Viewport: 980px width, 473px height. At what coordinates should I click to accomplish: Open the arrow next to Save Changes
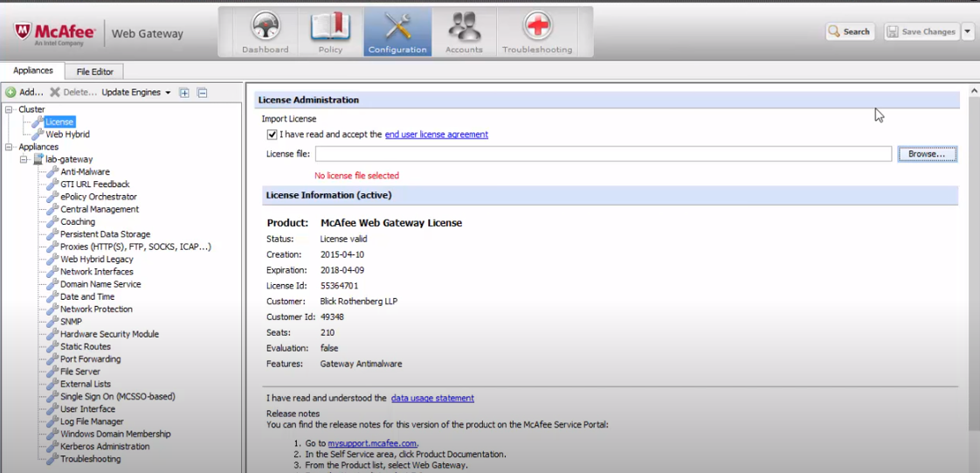tap(968, 31)
